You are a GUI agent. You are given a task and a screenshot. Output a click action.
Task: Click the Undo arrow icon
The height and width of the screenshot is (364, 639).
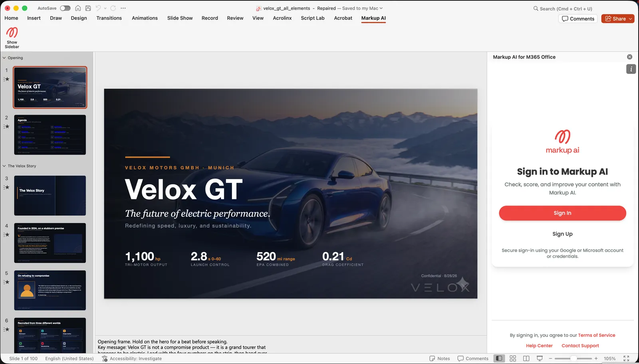(98, 8)
